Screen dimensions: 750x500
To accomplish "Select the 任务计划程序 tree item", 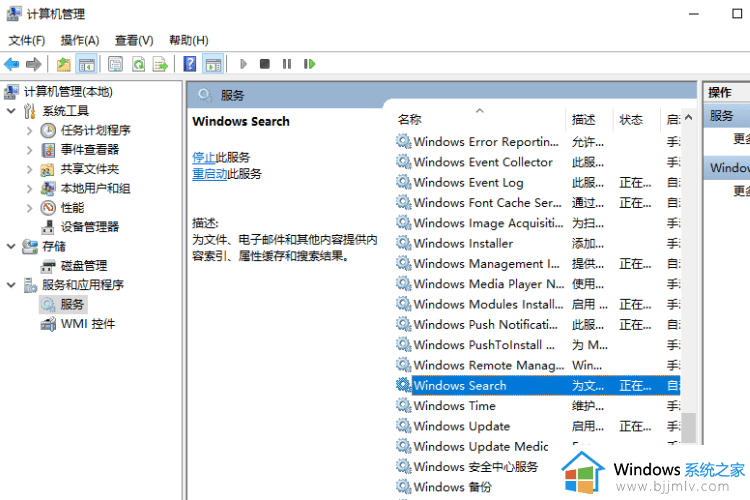I will coord(95,130).
